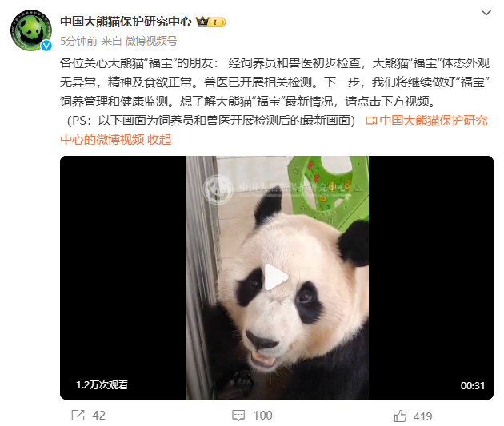Click the repost arrow icon
504x426 pixels.
[78, 415]
